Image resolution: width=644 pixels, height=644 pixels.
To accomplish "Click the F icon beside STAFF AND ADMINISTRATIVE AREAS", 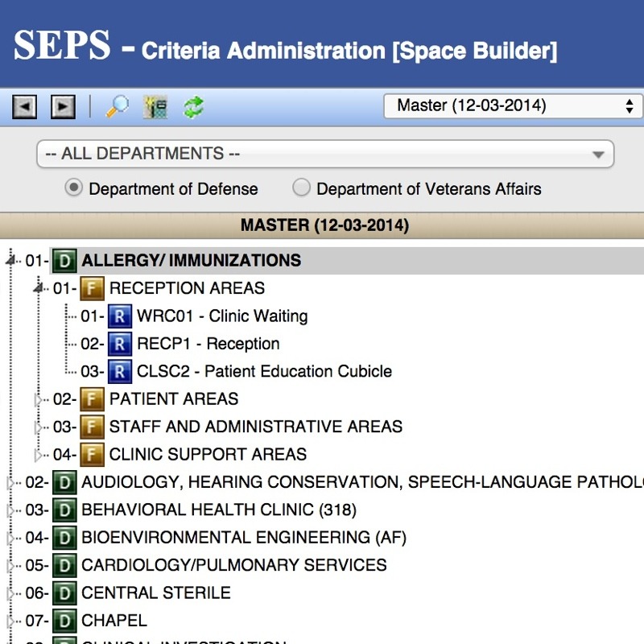I will point(92,427).
